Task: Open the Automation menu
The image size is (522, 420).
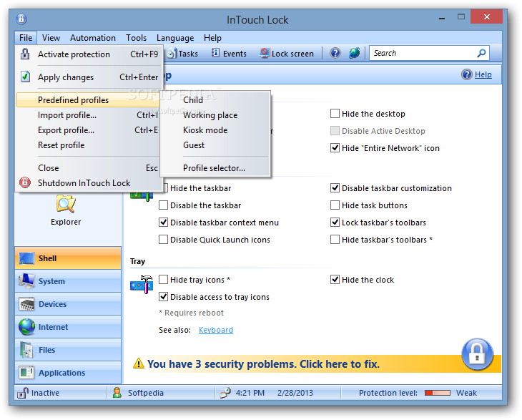Action: pos(93,38)
